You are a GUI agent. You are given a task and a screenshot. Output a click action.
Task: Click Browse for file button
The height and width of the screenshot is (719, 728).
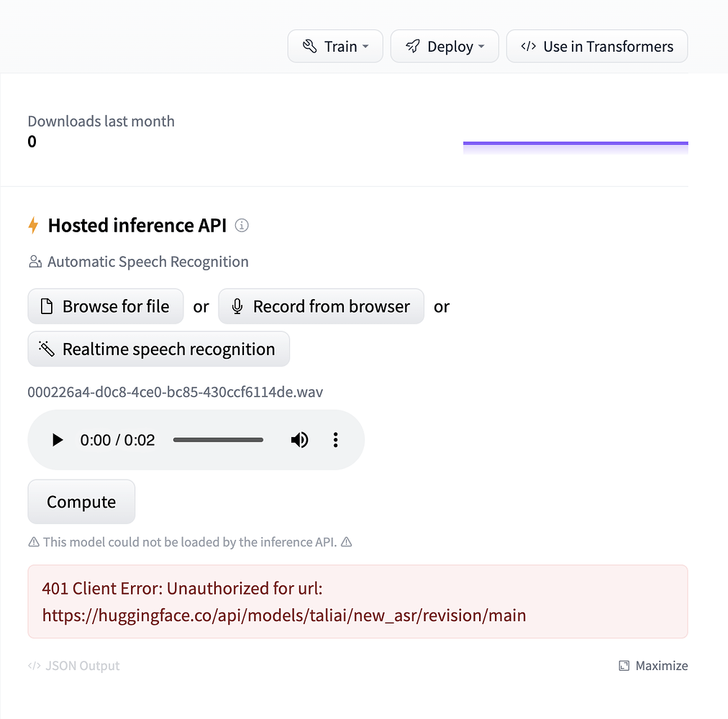click(x=106, y=307)
